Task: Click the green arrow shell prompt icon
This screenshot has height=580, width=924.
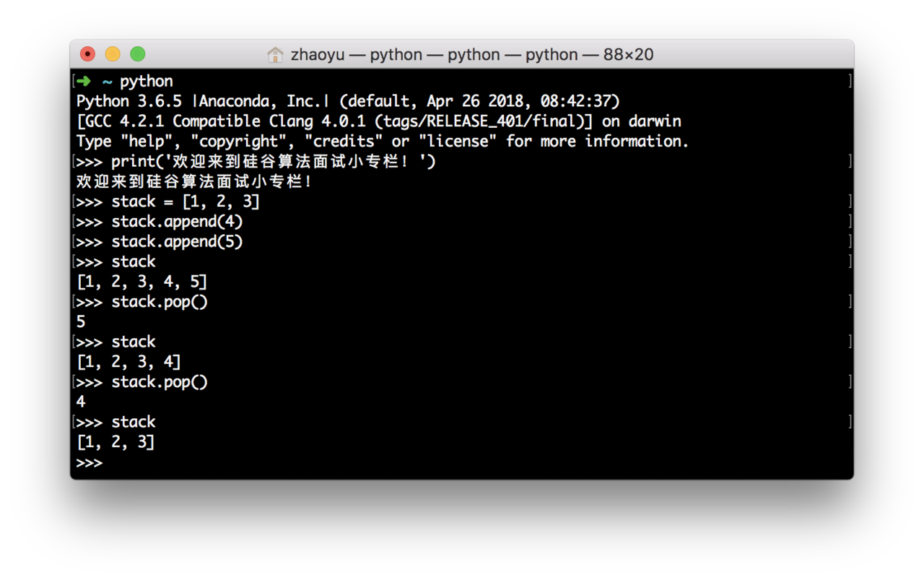Action: click(x=84, y=81)
